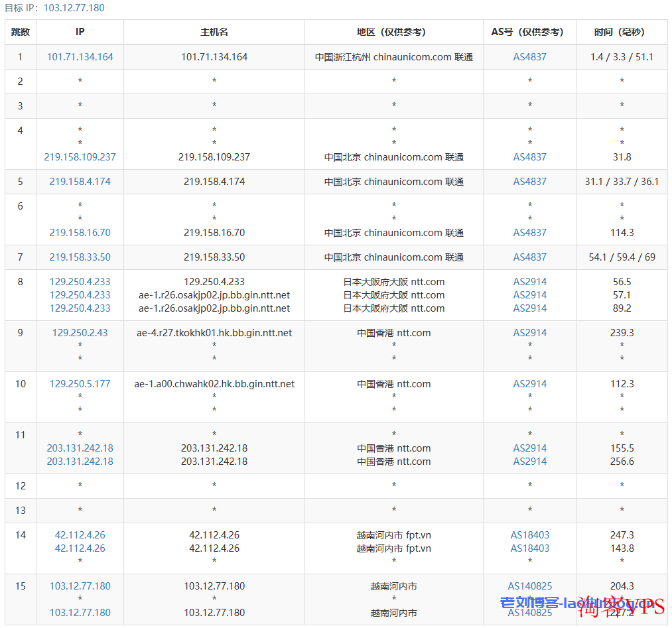Open the AS140825 link beside time 204.3
The width and height of the screenshot is (672, 628).
click(530, 586)
